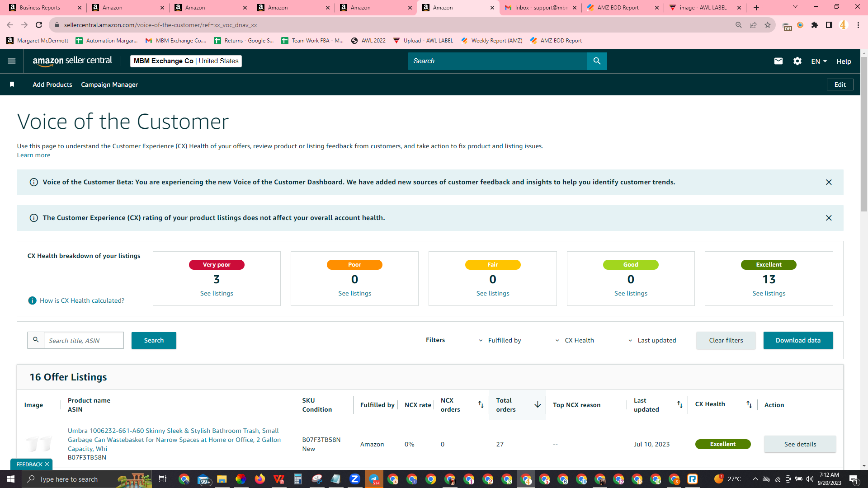Close the FEEDBACK tab widget
868x488 pixels.
47,465
